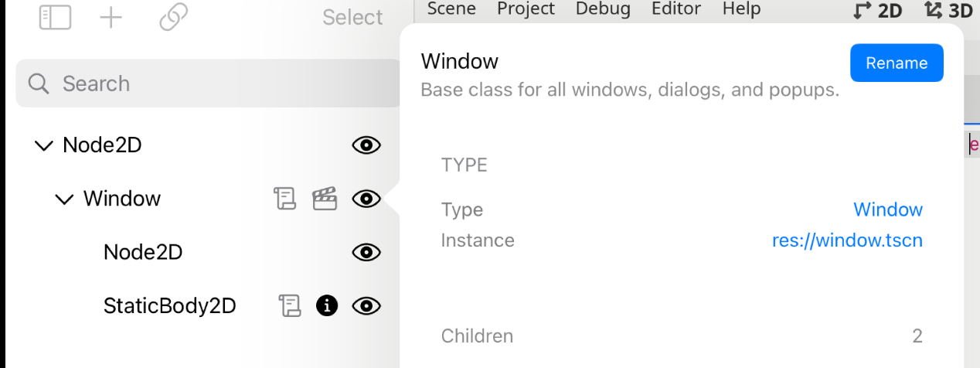This screenshot has height=368, width=980.
Task: Collapse the Window node chevron
Action: 64,199
